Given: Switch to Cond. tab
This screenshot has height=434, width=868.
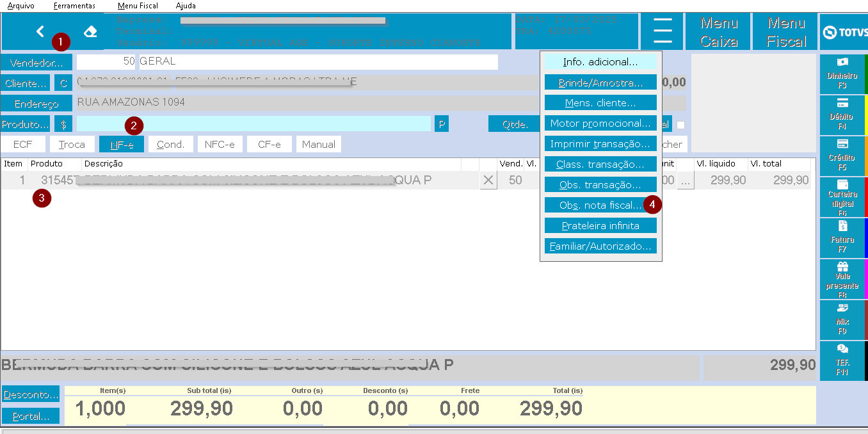Looking at the screenshot, I should coord(171,145).
